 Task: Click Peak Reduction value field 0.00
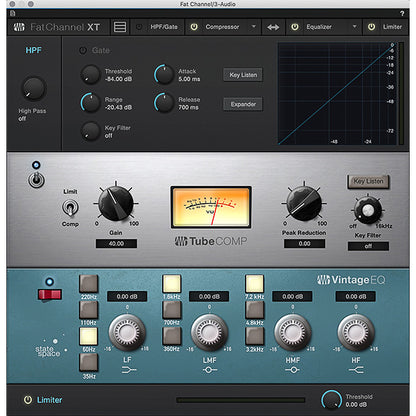coord(304,244)
